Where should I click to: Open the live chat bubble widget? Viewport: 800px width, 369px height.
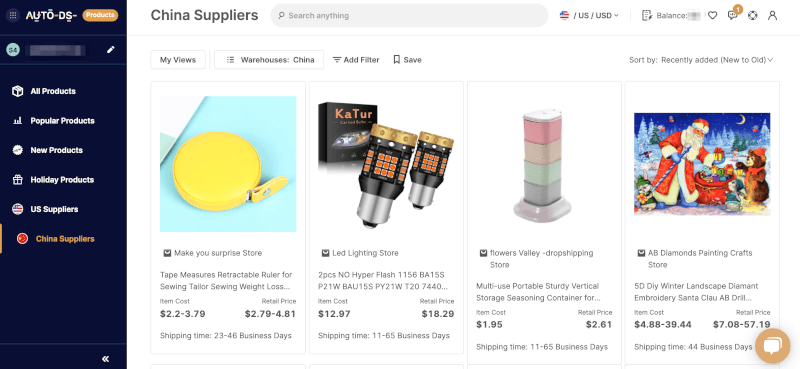click(772, 346)
